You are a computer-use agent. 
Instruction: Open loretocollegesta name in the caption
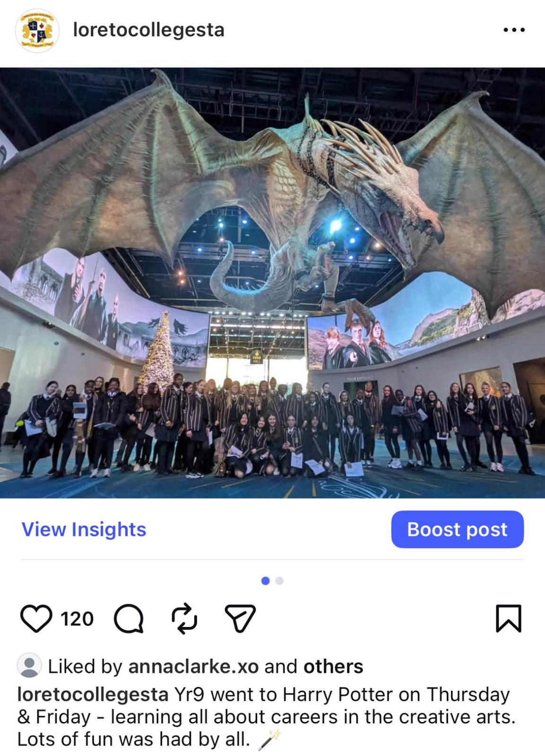coord(93,695)
